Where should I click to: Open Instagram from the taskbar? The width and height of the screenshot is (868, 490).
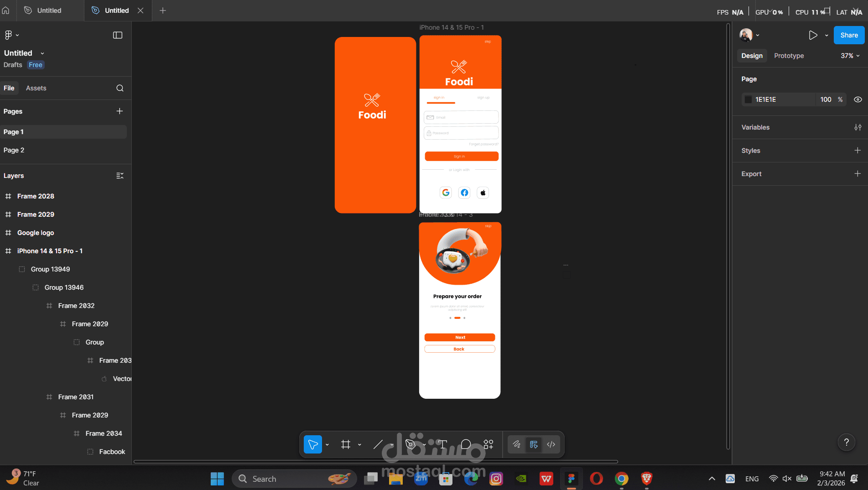pyautogui.click(x=496, y=479)
